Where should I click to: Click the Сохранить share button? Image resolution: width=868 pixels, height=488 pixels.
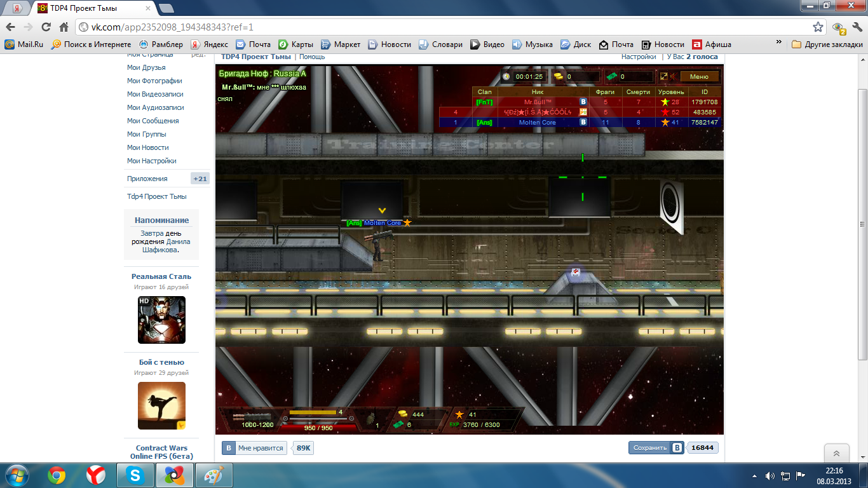[x=656, y=447]
